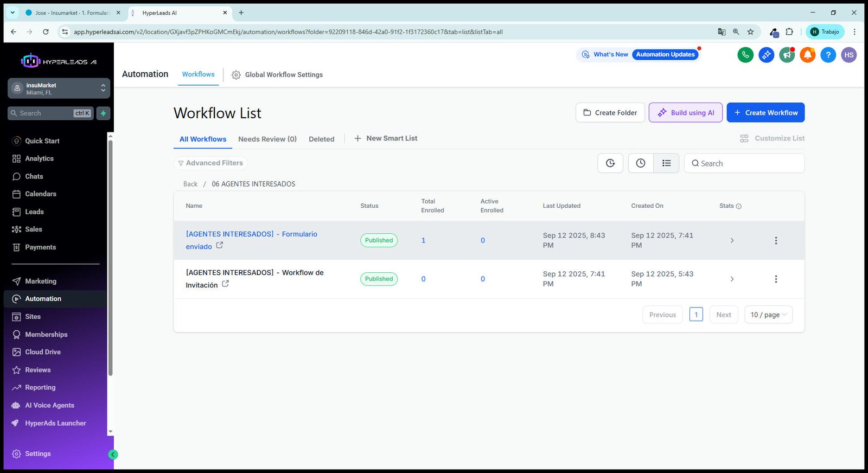The height and width of the screenshot is (473, 868).
Task: Select the list view icon button
Action: tap(667, 163)
